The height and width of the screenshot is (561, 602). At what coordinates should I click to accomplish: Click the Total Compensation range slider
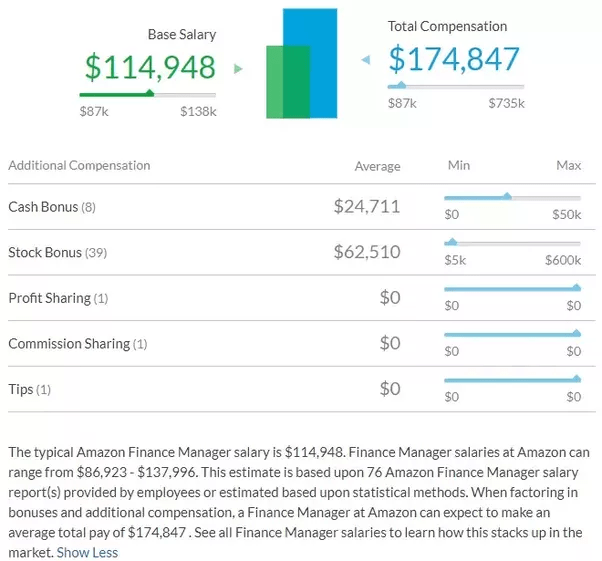pos(455,86)
